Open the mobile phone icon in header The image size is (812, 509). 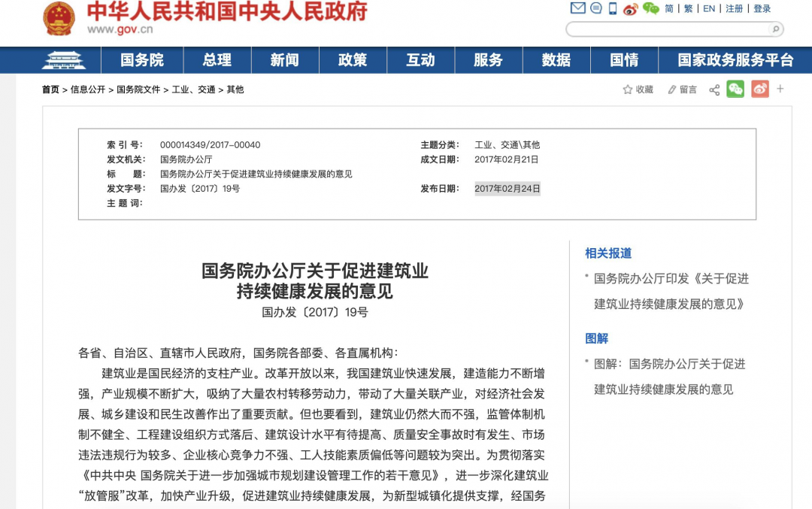click(613, 8)
